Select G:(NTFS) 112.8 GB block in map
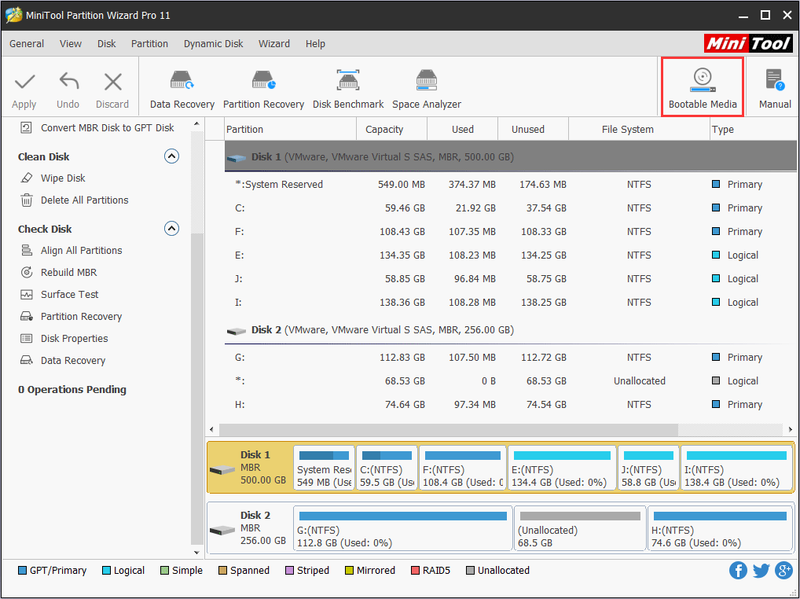 click(x=403, y=529)
